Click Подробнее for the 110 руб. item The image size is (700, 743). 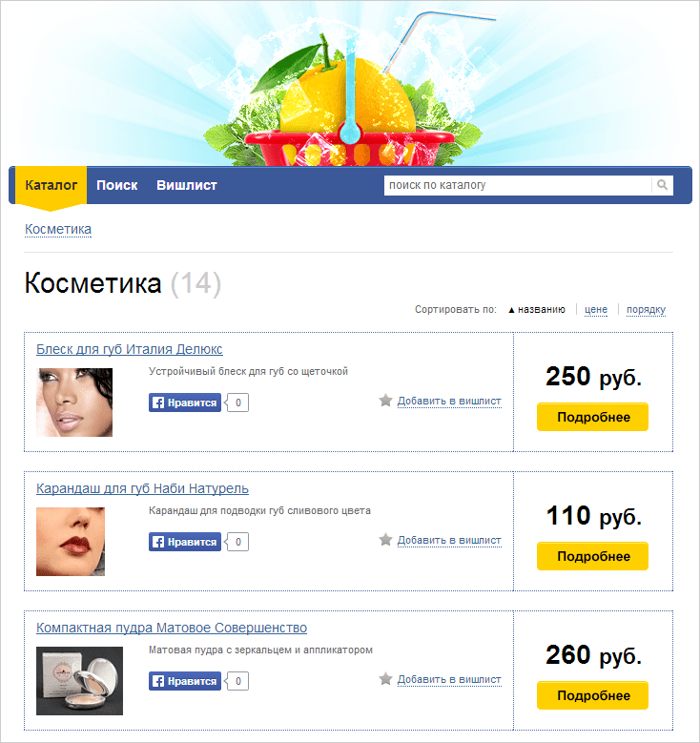coord(592,556)
